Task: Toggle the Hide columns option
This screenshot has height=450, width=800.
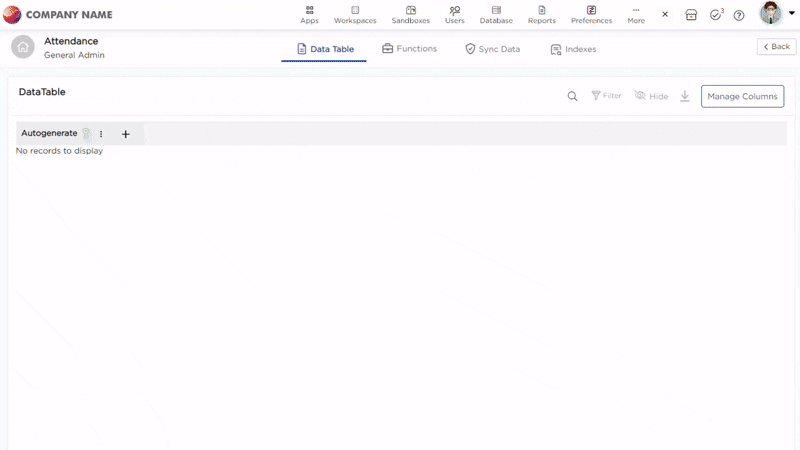Action: [651, 96]
